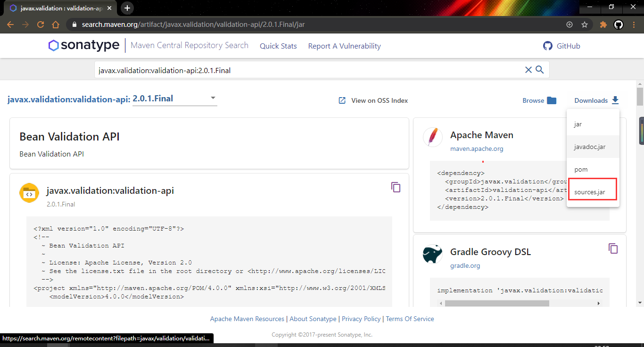
Task: Go to the browser home page icon
Action: 56,25
